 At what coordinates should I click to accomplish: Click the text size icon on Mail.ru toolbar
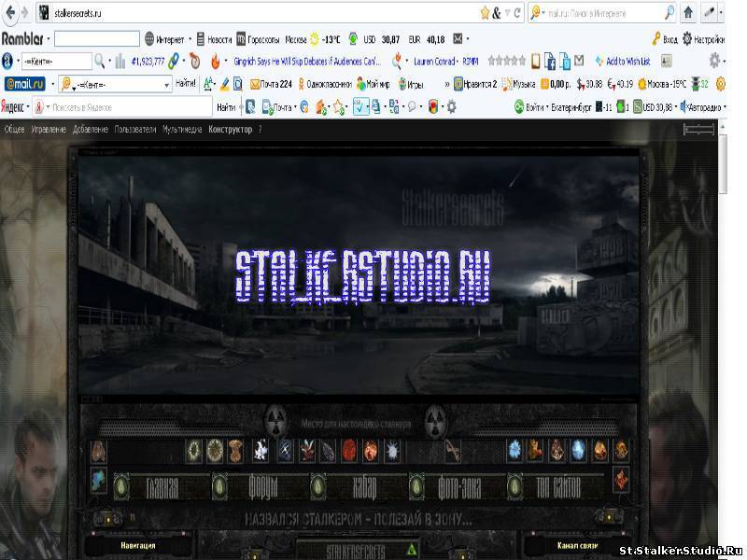pos(208,84)
